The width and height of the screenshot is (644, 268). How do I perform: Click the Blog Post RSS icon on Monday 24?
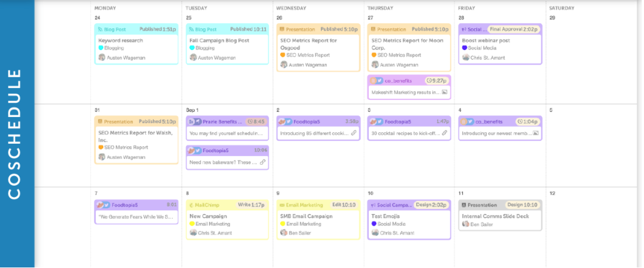tap(100, 30)
